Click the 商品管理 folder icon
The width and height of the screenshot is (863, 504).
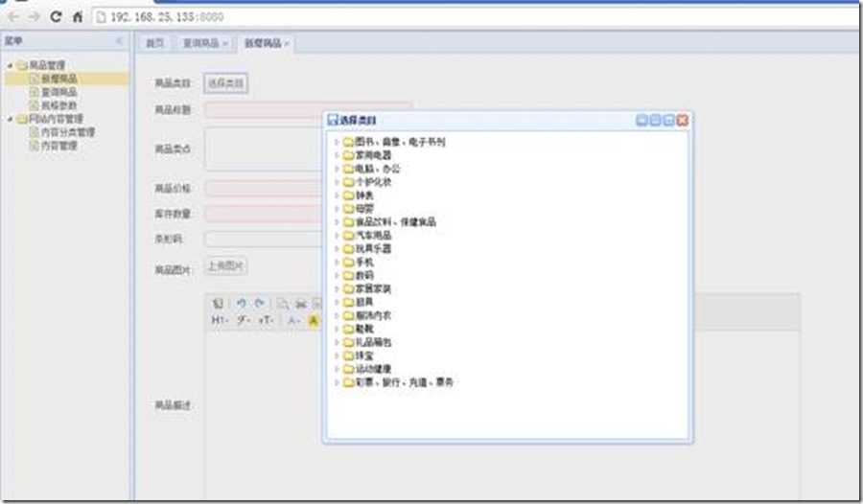click(22, 65)
